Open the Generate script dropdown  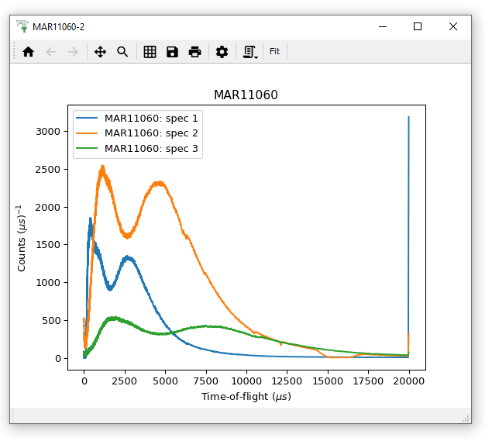point(250,52)
